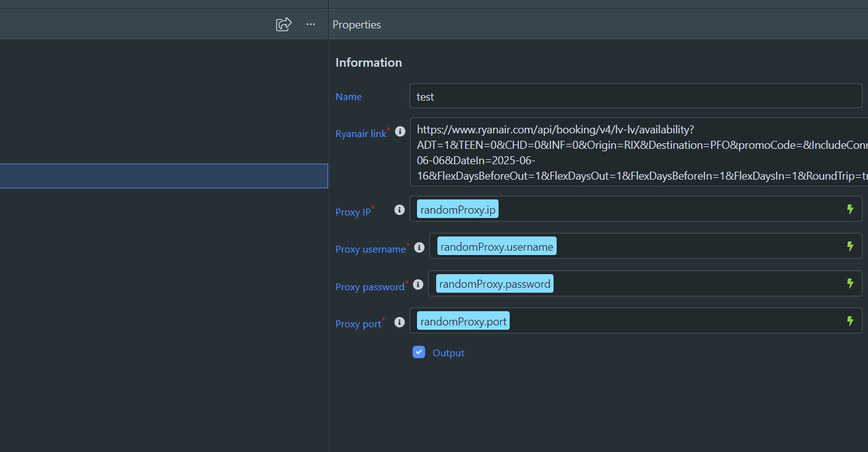Image resolution: width=868 pixels, height=452 pixels.
Task: Click the Name field containing test
Action: (x=636, y=96)
